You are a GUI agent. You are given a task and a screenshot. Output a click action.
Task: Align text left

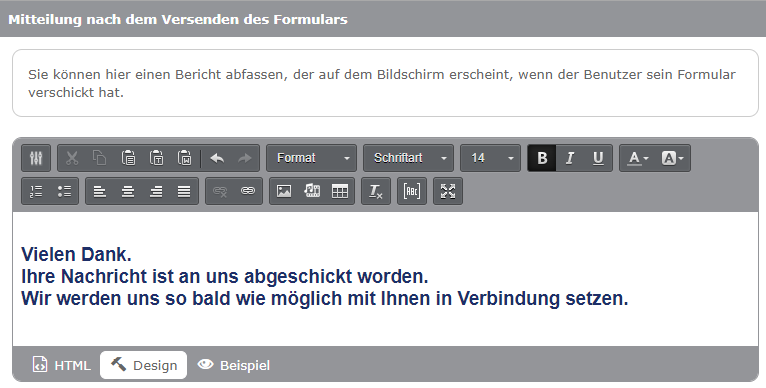click(x=100, y=191)
